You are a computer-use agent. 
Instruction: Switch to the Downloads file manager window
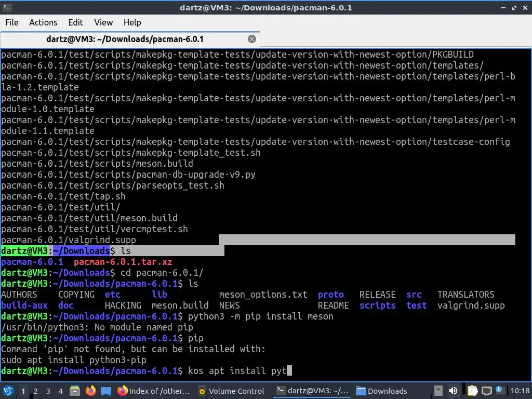(382, 391)
